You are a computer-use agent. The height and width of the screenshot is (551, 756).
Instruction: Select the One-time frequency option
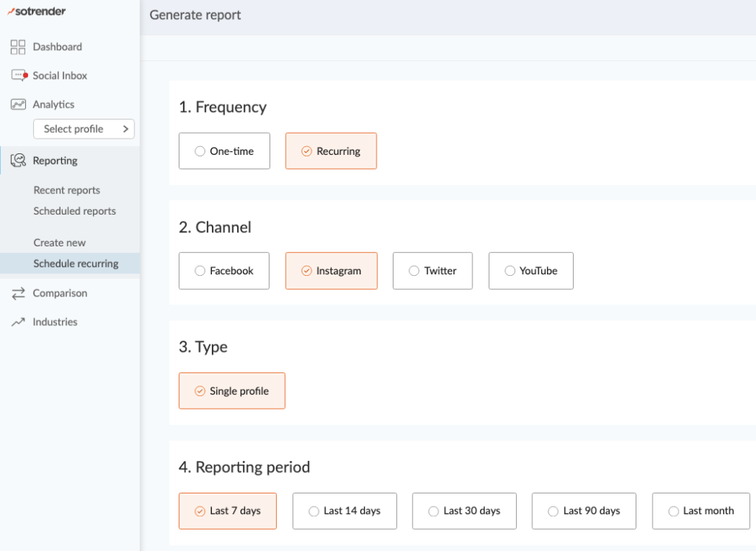coord(224,151)
